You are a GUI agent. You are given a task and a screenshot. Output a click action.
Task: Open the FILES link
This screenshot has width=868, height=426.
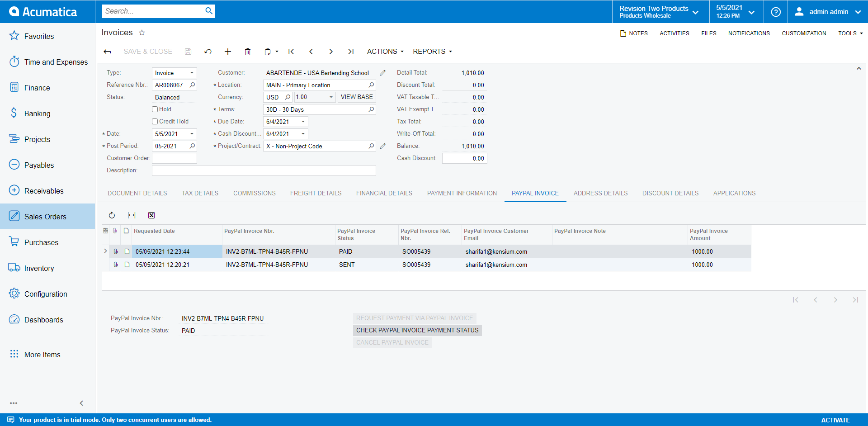point(709,33)
